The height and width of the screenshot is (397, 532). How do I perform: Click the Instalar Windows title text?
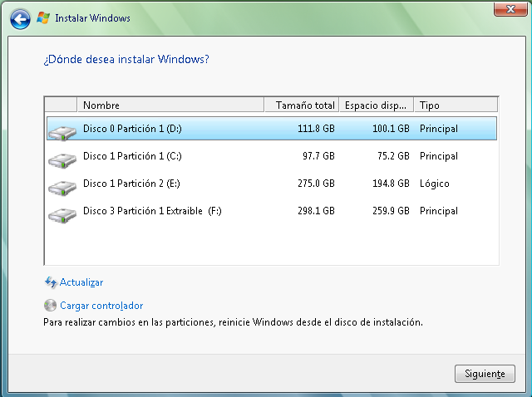pos(92,18)
